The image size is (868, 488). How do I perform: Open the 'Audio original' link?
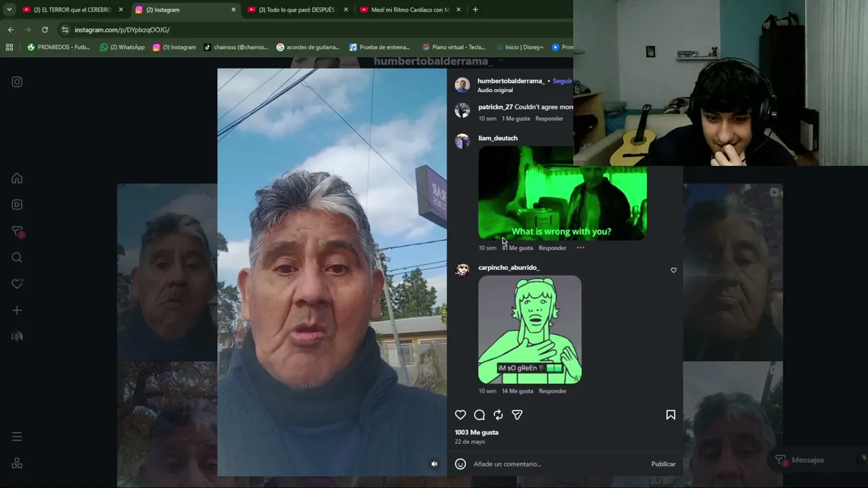click(495, 90)
